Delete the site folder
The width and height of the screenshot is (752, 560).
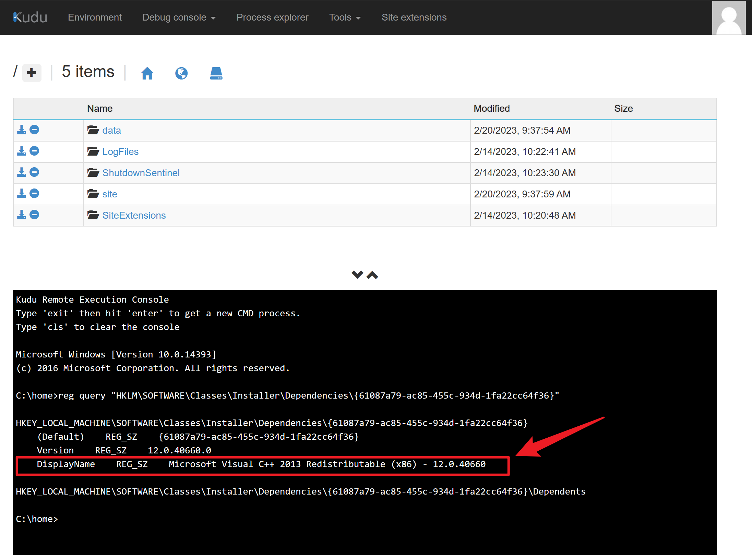tap(34, 194)
